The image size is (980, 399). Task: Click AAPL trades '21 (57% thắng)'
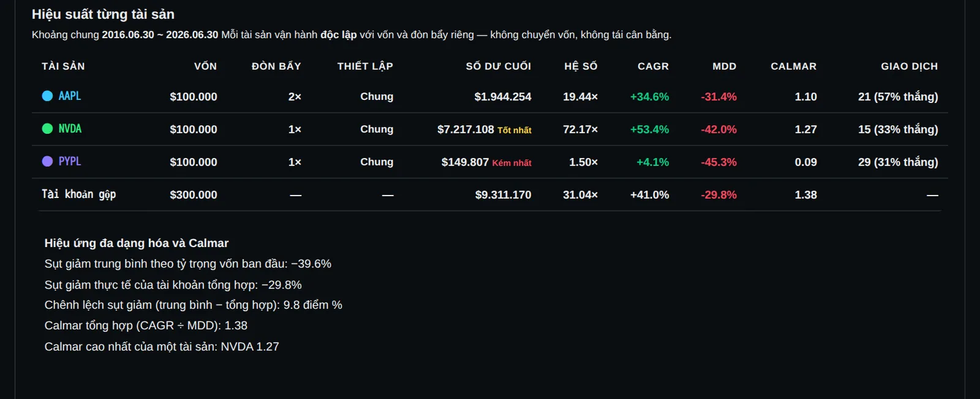(898, 97)
